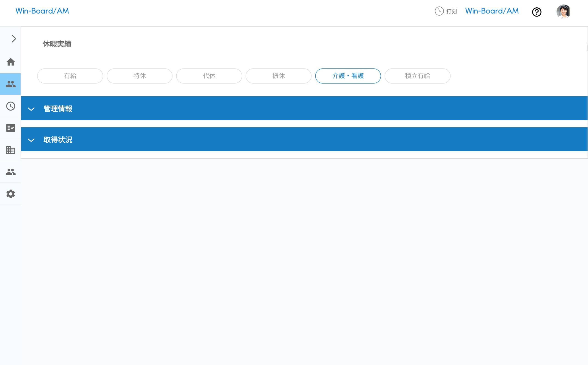The height and width of the screenshot is (365, 588).
Task: Click the home icon in sidebar
Action: 10,62
